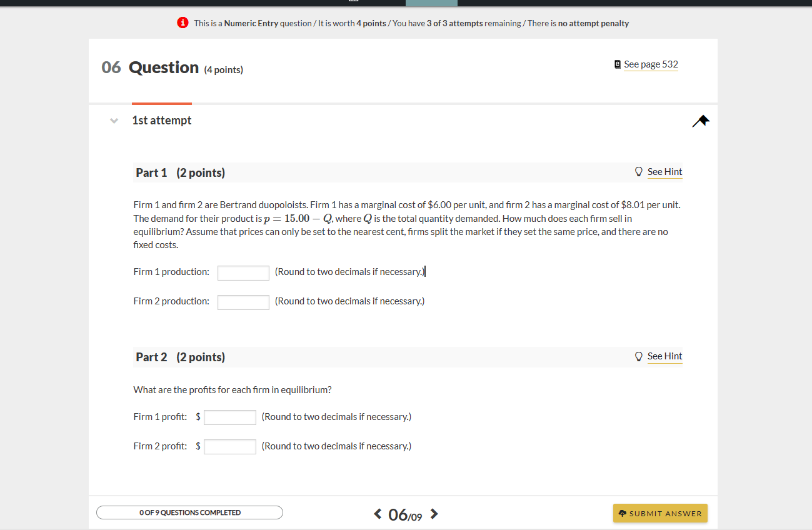Select the Part 1 section header
Screen dimensions: 812x530
point(151,172)
